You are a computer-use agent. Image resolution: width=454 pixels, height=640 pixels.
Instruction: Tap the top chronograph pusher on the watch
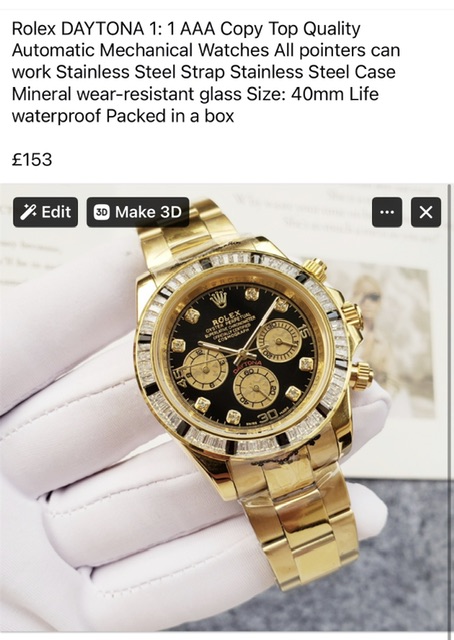pyautogui.click(x=317, y=268)
